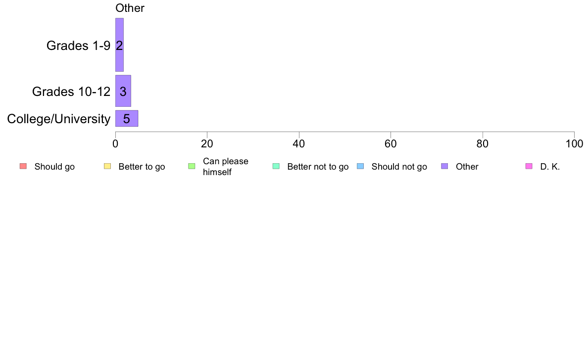Click the 40 tick label on the x-axis

299,144
